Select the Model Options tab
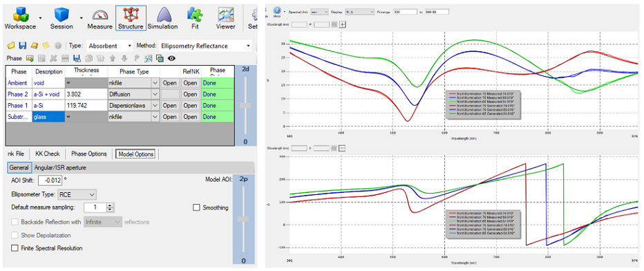Screen dimensions: 644x271 (135, 154)
